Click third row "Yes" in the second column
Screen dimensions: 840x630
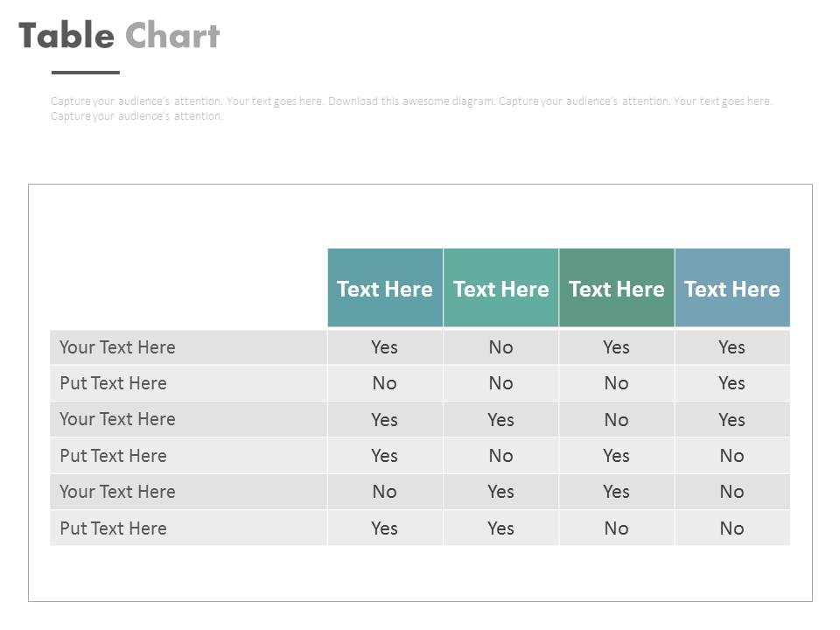(x=500, y=419)
